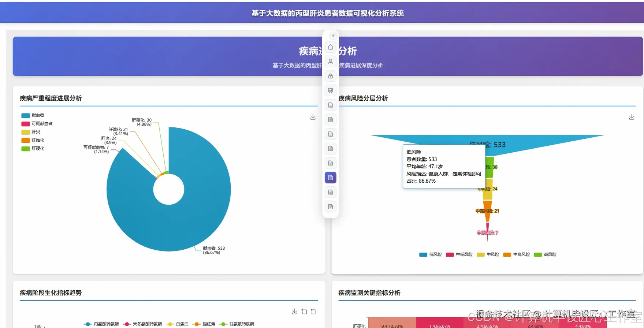Toggle 高风险 in the funnel legend
The height and width of the screenshot is (328, 644).
tap(545, 254)
